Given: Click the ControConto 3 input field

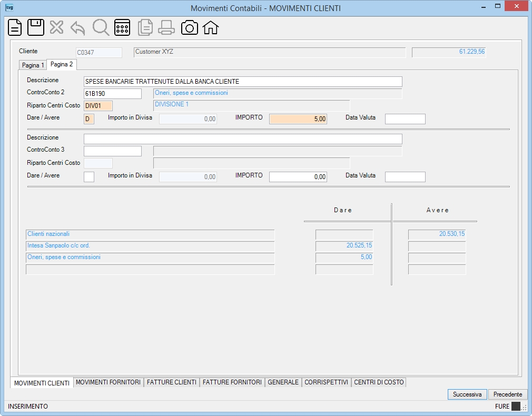Looking at the screenshot, I should [113, 151].
